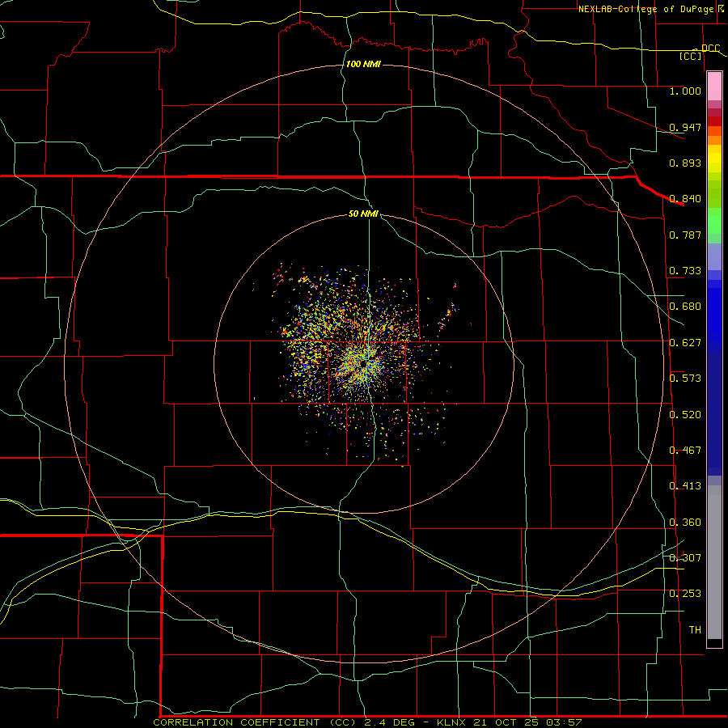Screen dimensions: 728x728
Task: Click the radar site at the echo center
Action: click(365, 363)
